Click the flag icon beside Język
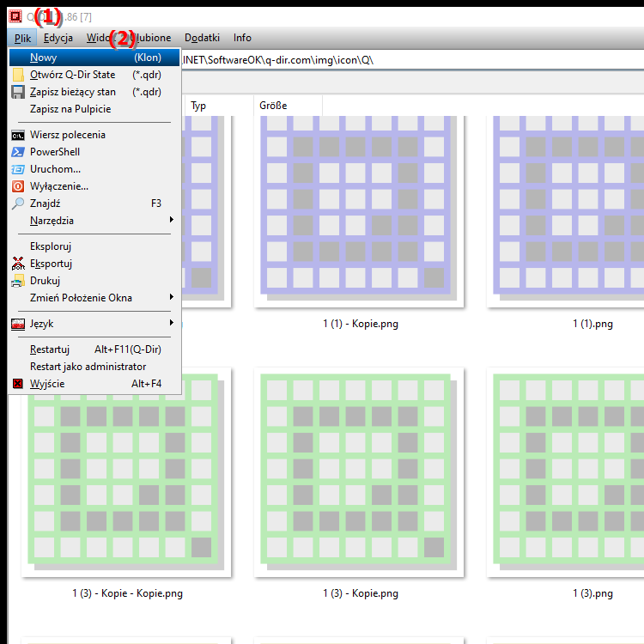The height and width of the screenshot is (644, 644). click(18, 324)
